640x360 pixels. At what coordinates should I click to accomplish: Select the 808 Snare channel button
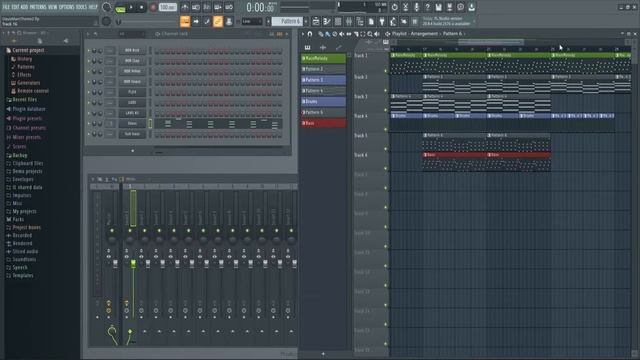tap(132, 82)
